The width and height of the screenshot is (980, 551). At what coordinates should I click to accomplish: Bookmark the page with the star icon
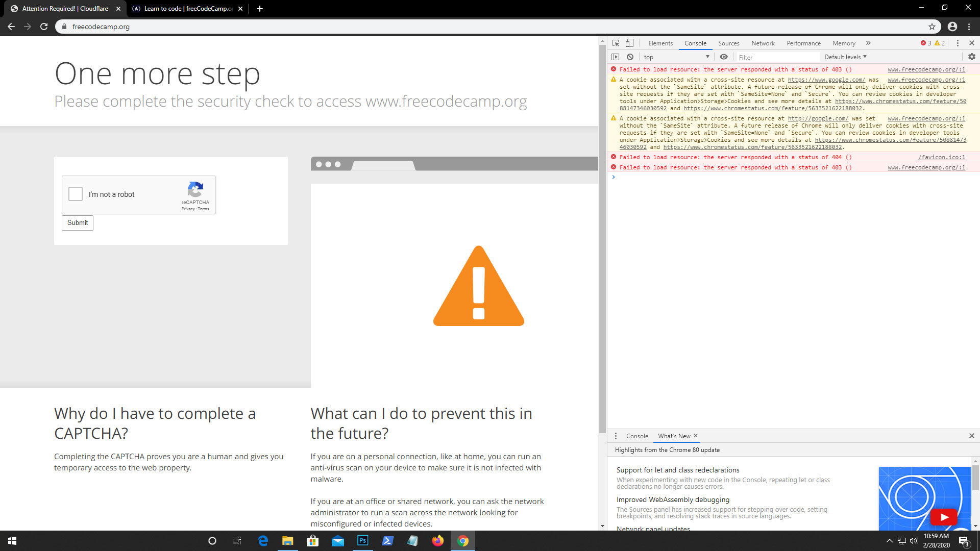tap(932, 27)
